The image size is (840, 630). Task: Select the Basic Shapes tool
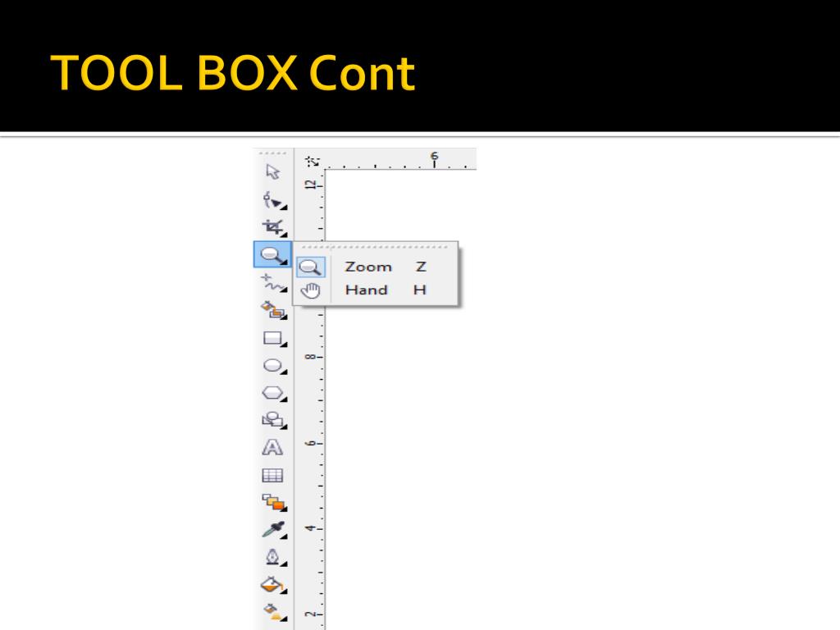pos(274,420)
